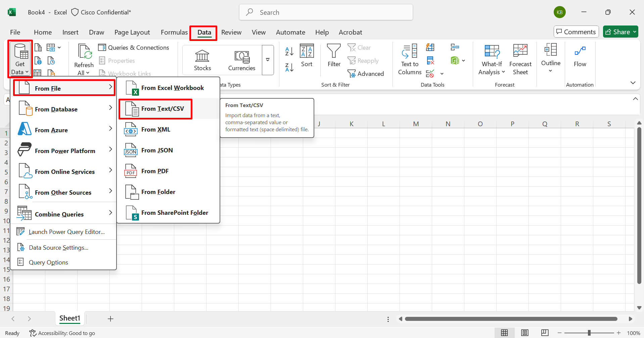Click the Search box in title bar
The width and height of the screenshot is (644, 338).
coord(326,12)
